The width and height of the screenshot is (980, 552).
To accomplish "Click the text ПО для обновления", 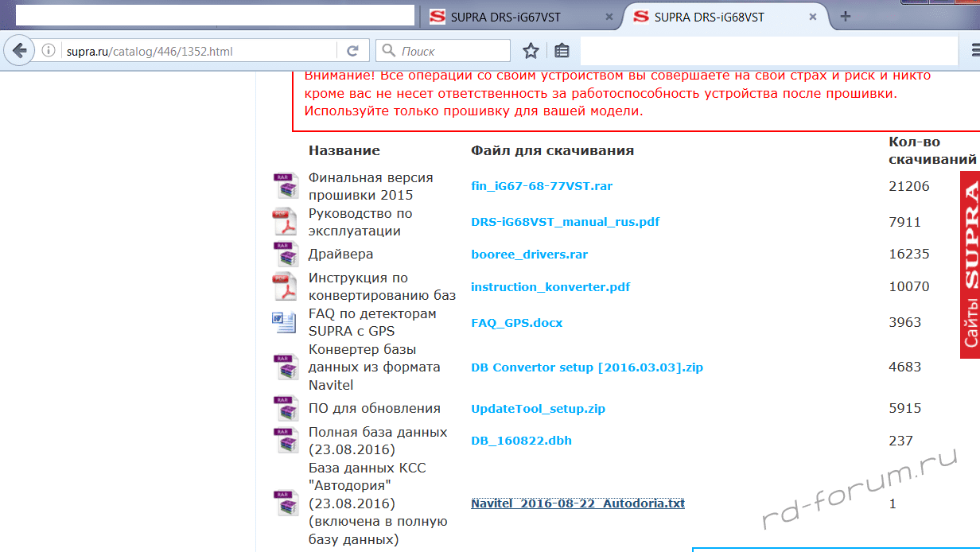I will point(375,409).
